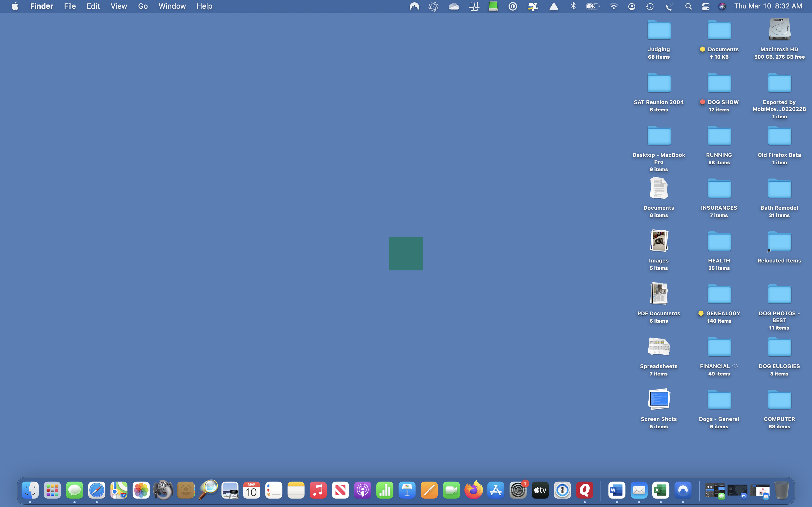Open Microsoft Word in the Dock

coord(616,491)
